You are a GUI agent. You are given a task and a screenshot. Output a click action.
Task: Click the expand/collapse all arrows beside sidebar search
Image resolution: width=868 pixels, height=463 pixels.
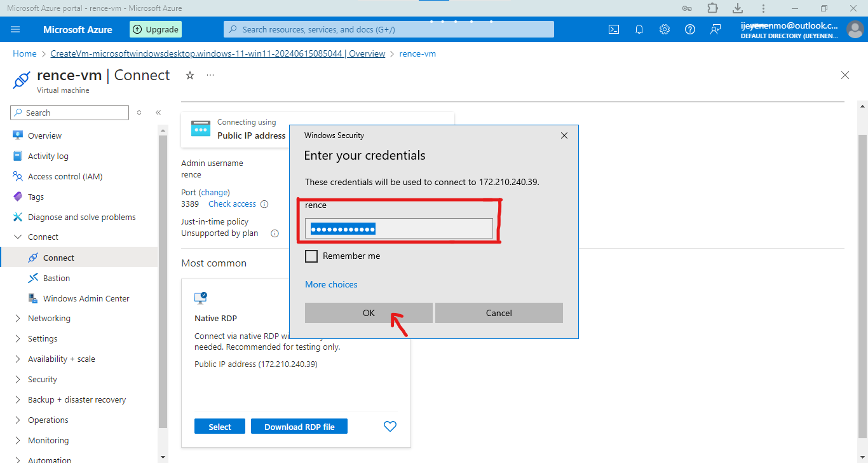tap(140, 113)
